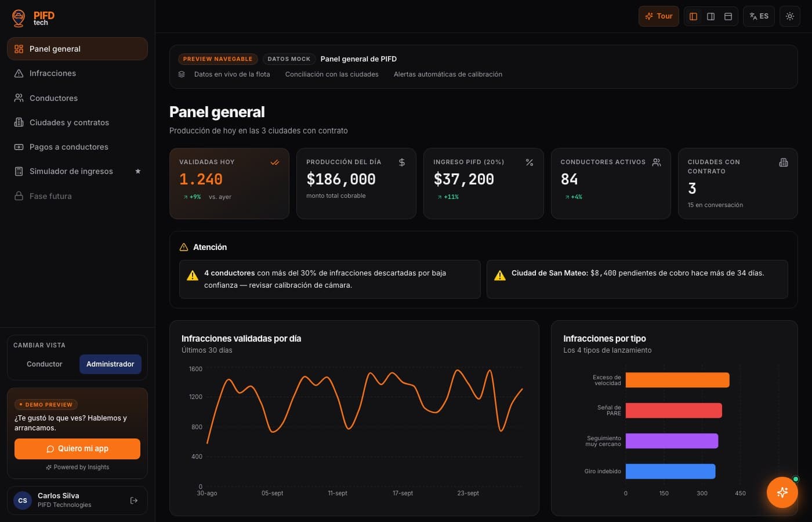Click the building icon in Ciudades con contrato card
812x522 pixels.
[x=784, y=162]
